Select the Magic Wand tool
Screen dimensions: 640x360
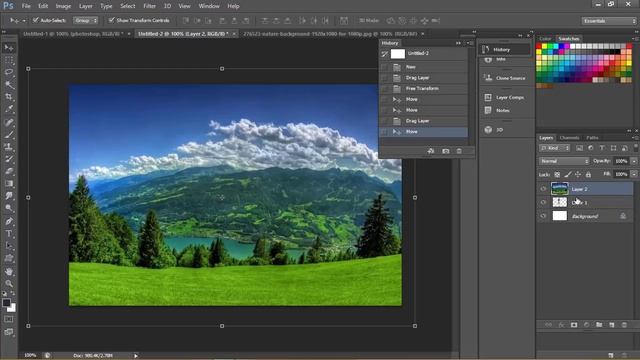(x=9, y=85)
